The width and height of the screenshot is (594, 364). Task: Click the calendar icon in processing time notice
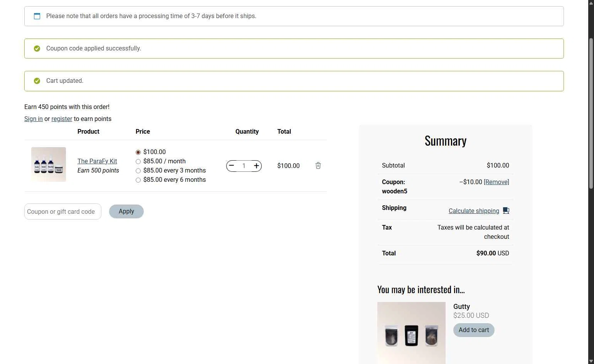point(37,16)
